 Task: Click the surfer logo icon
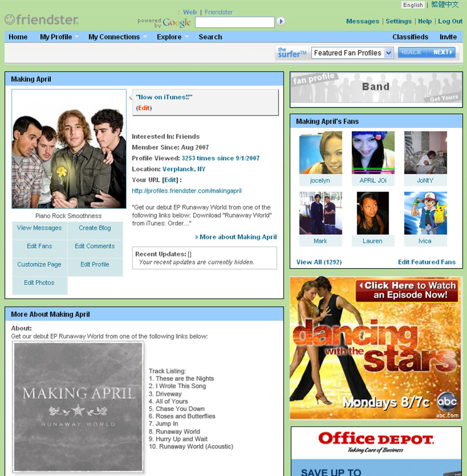tap(292, 53)
